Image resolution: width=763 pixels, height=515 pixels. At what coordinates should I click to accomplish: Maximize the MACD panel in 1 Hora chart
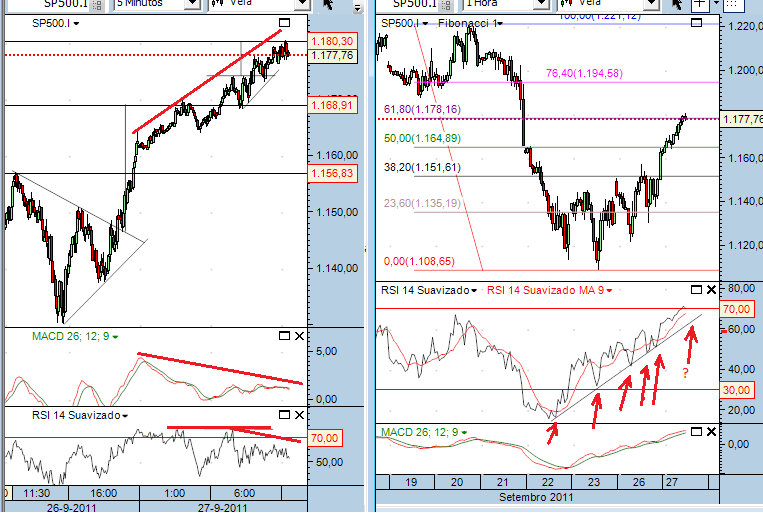pyautogui.click(x=696, y=431)
